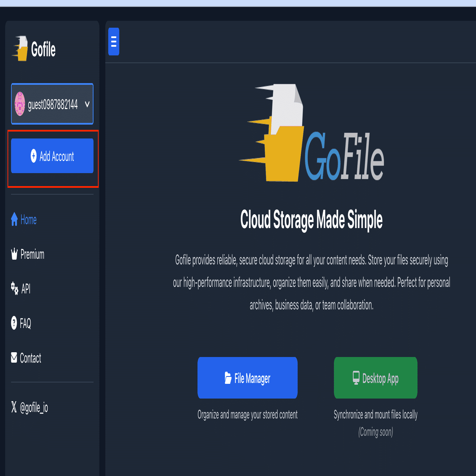Image resolution: width=476 pixels, height=476 pixels.
Task: Click the Add Account button
Action: pos(52,156)
